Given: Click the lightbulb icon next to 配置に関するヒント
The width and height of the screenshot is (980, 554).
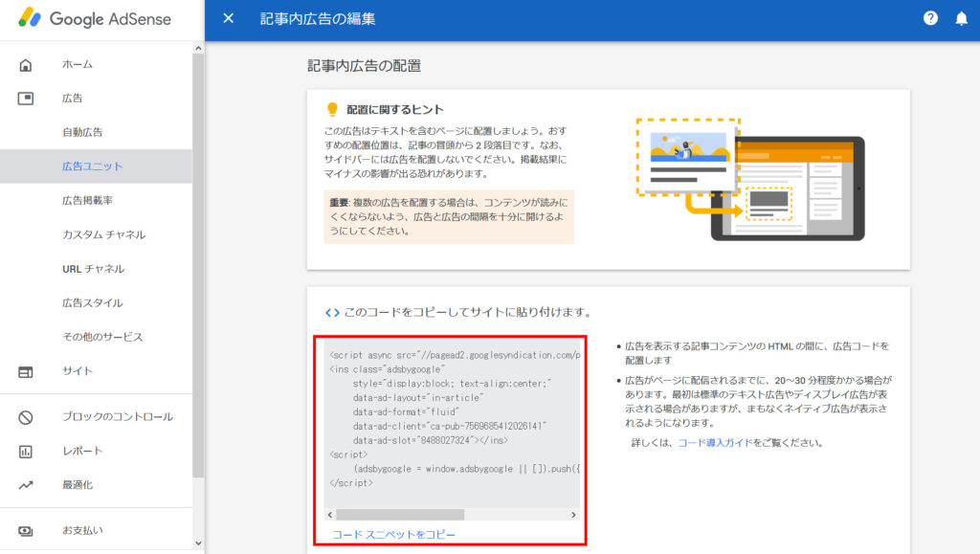Looking at the screenshot, I should [x=332, y=109].
